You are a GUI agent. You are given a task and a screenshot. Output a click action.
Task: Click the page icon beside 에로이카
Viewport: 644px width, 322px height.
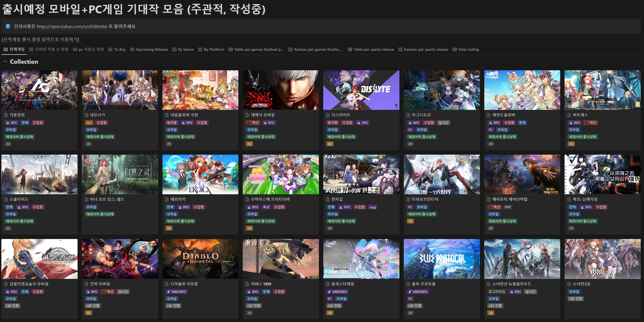[167, 199]
